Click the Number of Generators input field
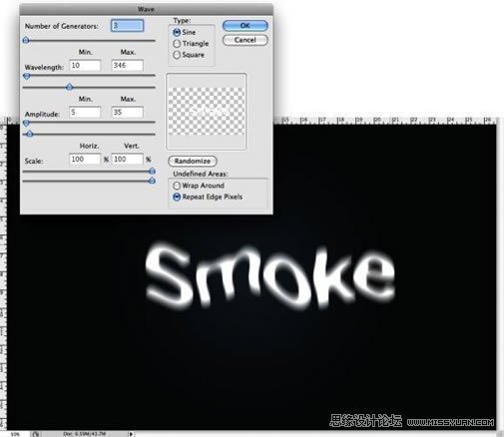504x437 pixels. coord(127,26)
